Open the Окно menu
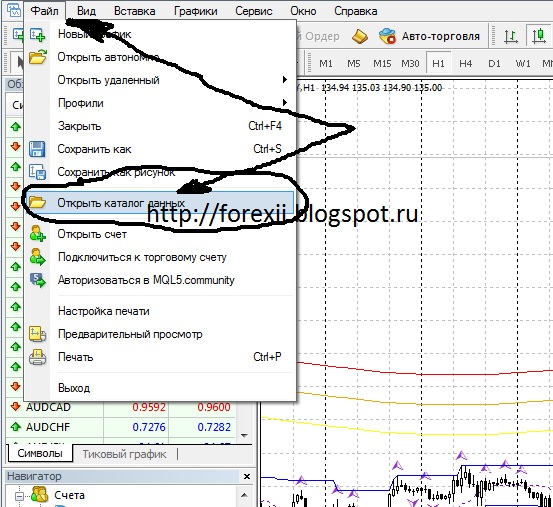 [x=303, y=11]
